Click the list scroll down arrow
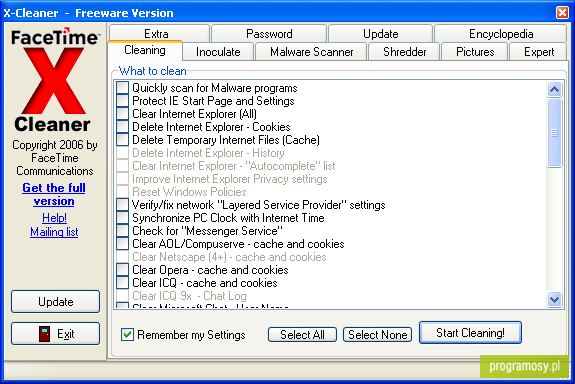575x384 pixels. tap(554, 300)
